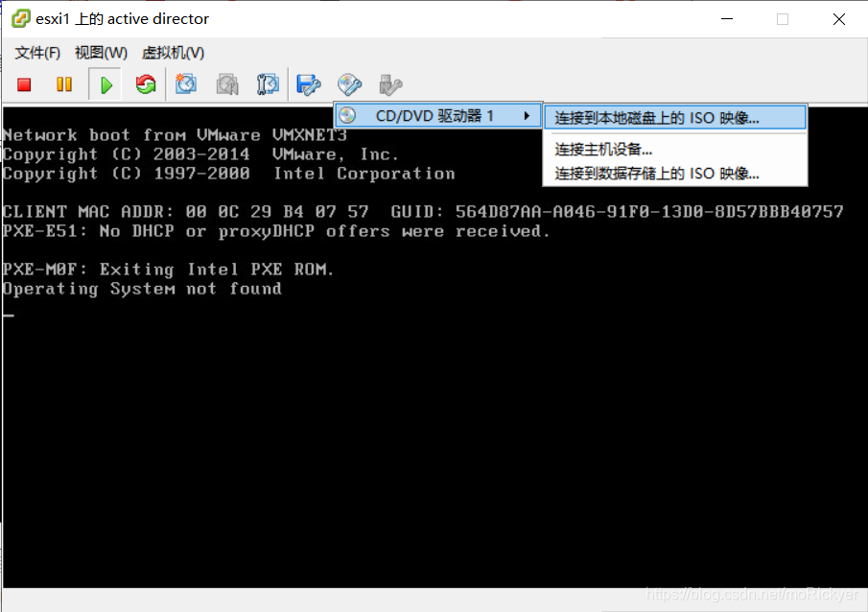The height and width of the screenshot is (612, 868).
Task: Select the CD/DVD 驱动器 1 menu entry
Action: [x=438, y=116]
